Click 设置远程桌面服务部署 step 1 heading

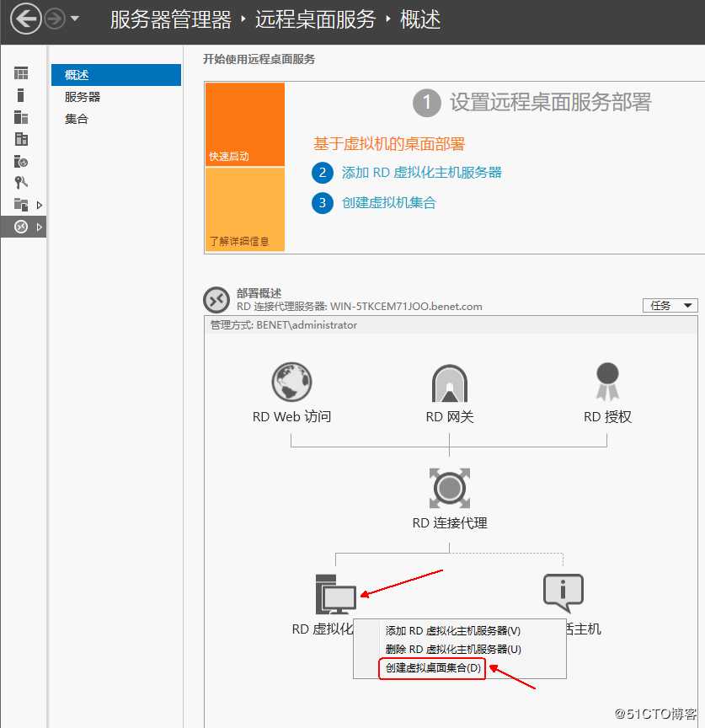(551, 102)
